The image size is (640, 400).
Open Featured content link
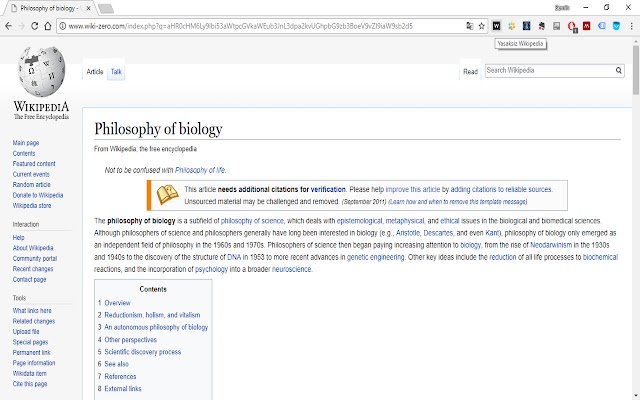(34, 164)
